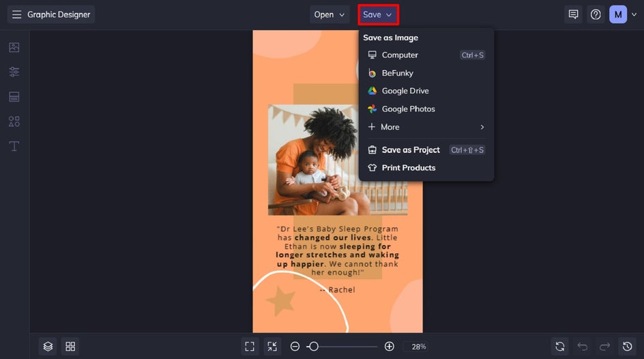Open the help question mark icon
This screenshot has width=644, height=359.
[x=596, y=15]
